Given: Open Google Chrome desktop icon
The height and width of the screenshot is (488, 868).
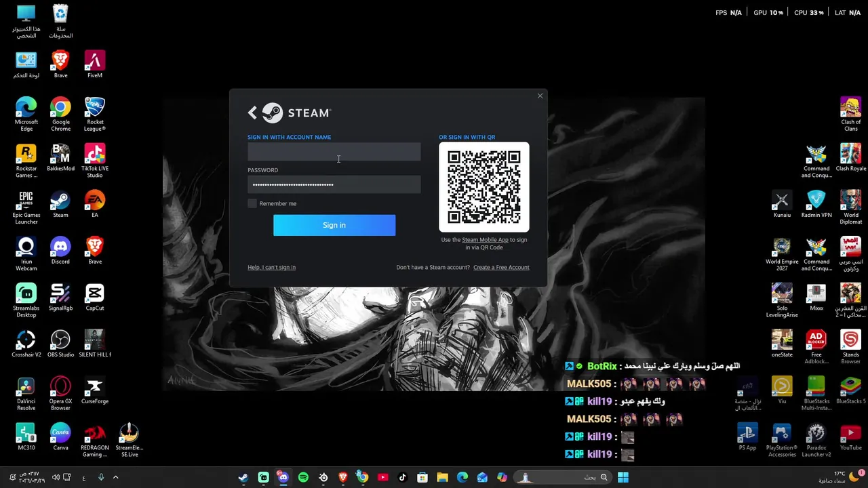Looking at the screenshot, I should point(60,114).
